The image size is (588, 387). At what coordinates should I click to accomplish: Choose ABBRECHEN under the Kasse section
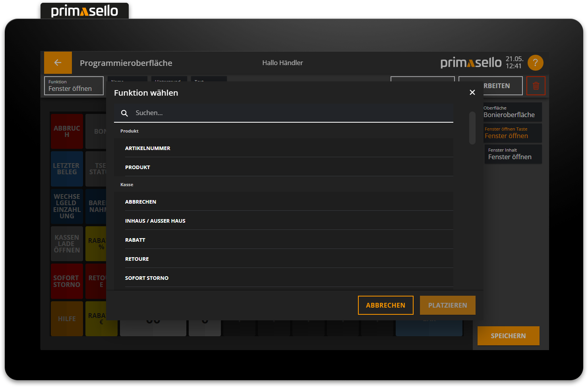pos(141,202)
